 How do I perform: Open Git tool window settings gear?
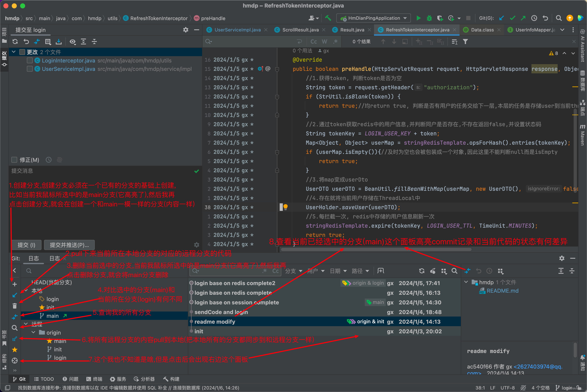(x=562, y=258)
